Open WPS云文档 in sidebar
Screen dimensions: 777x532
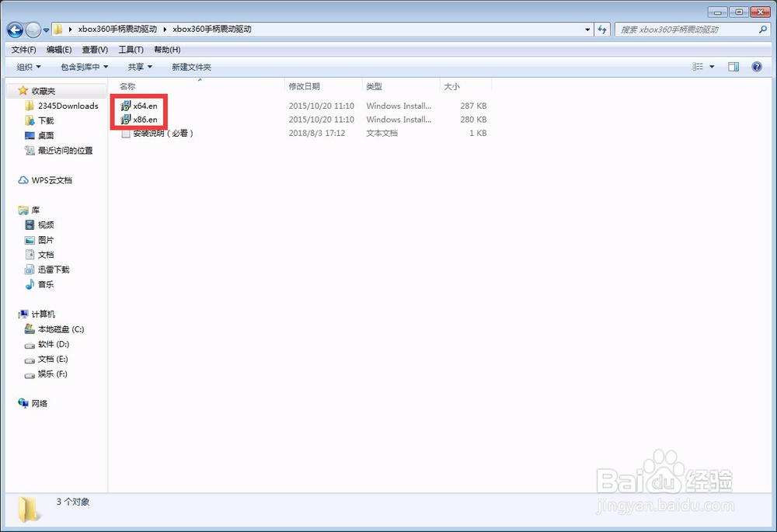pos(51,180)
